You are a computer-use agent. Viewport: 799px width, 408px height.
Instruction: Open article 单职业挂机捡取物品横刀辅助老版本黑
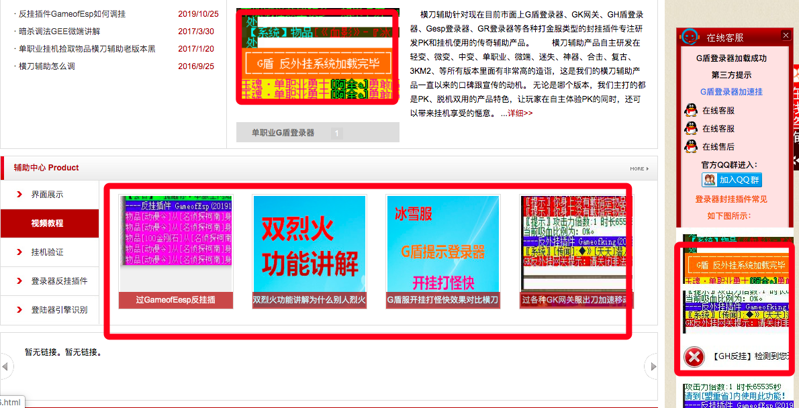coord(87,49)
